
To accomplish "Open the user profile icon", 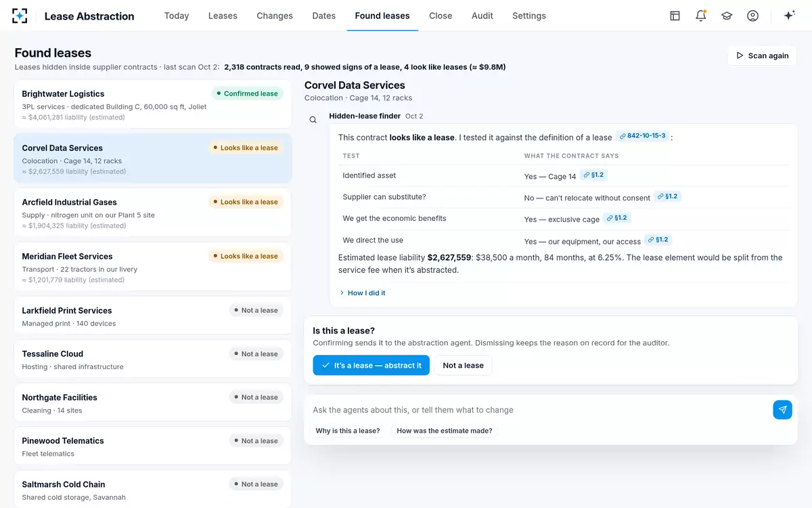I will (x=752, y=16).
